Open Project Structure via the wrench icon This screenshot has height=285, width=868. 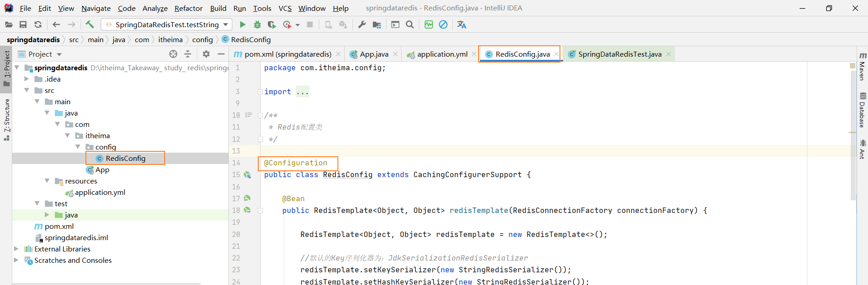click(362, 24)
